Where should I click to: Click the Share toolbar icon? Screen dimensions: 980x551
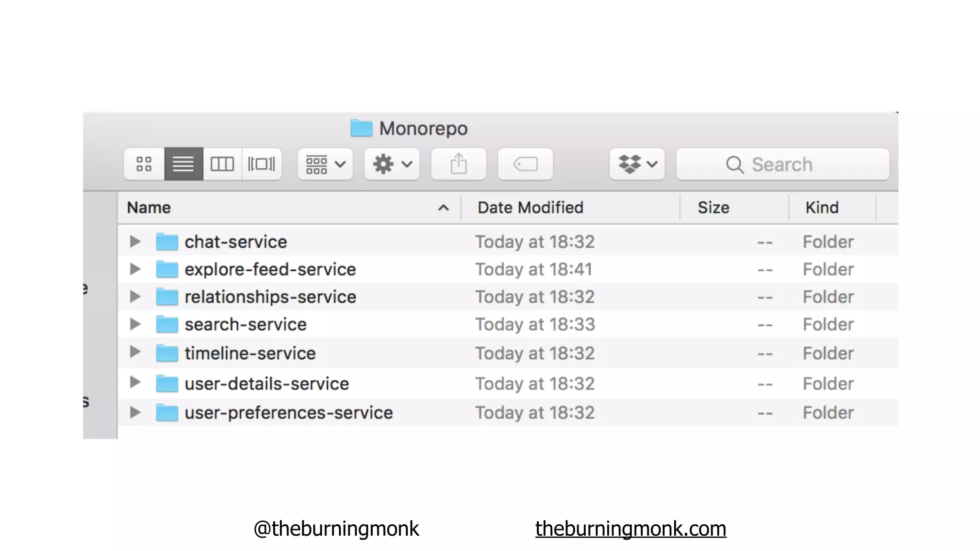(458, 164)
